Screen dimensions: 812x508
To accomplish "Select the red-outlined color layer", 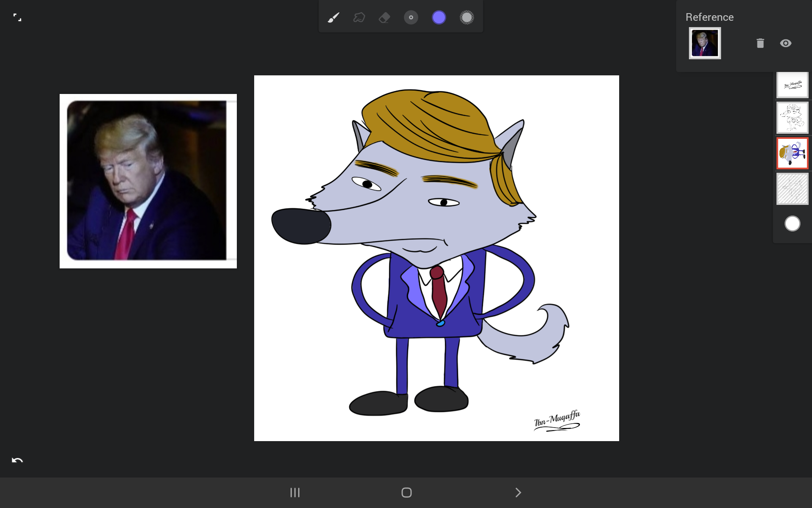I will pyautogui.click(x=792, y=153).
